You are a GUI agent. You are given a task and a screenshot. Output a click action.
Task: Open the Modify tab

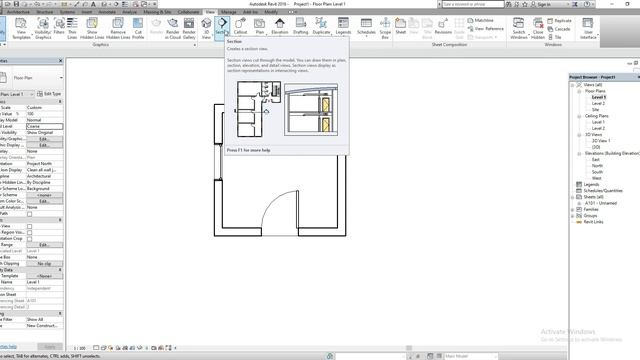click(271, 12)
